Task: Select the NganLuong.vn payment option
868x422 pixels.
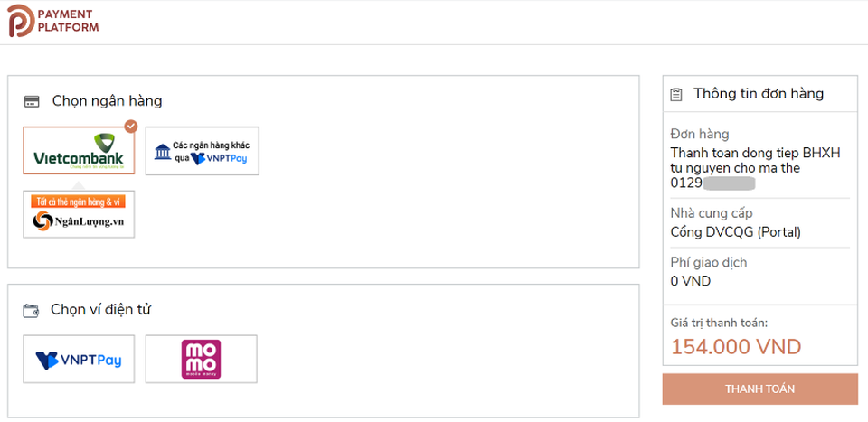Action: [x=79, y=214]
